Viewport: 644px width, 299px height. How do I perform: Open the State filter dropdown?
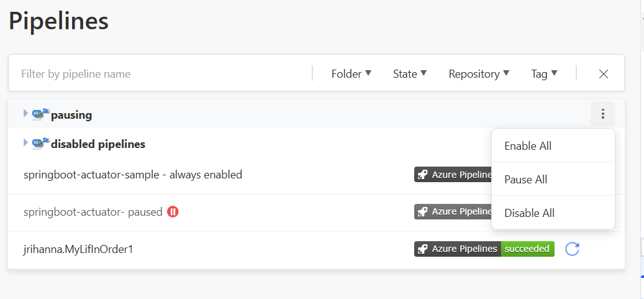click(410, 74)
